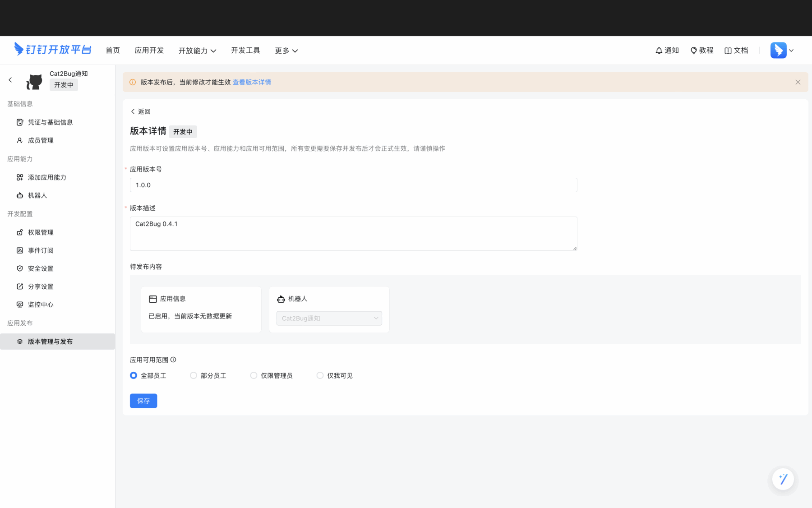Choose 仅我可见 visibility option

click(x=320, y=375)
